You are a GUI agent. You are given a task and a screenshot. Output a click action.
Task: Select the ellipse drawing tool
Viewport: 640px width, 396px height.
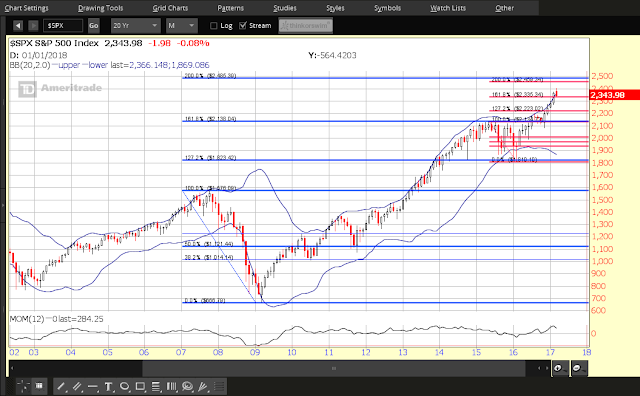point(124,386)
